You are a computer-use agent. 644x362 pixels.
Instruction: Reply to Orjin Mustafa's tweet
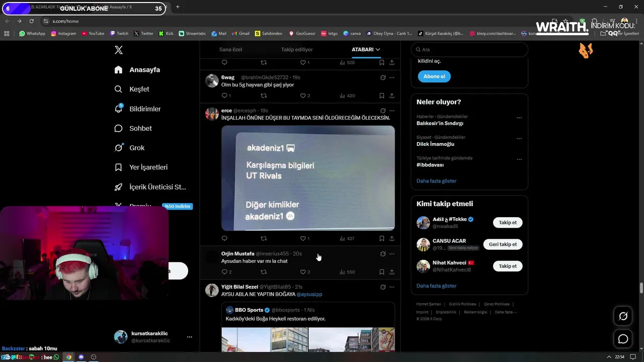coord(224,272)
